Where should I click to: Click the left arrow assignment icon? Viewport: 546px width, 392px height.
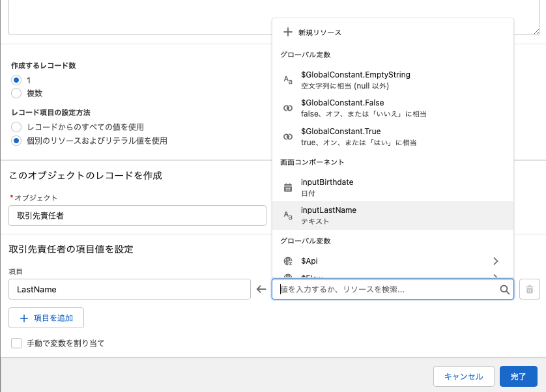click(x=261, y=289)
